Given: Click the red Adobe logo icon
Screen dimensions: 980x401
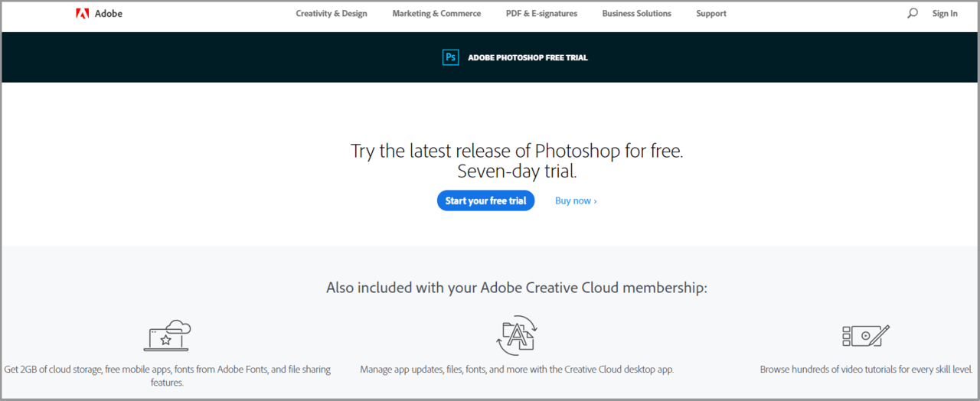Looking at the screenshot, I should point(82,13).
